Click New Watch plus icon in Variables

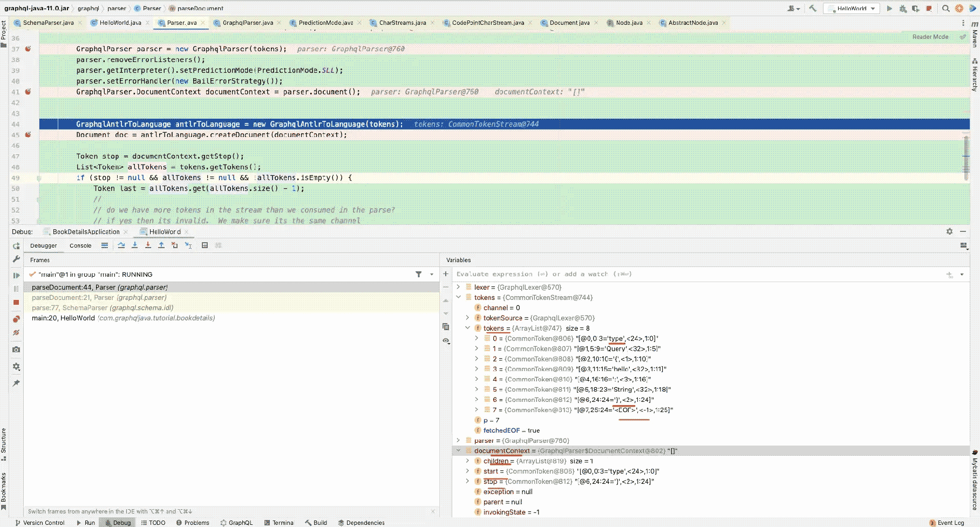446,274
